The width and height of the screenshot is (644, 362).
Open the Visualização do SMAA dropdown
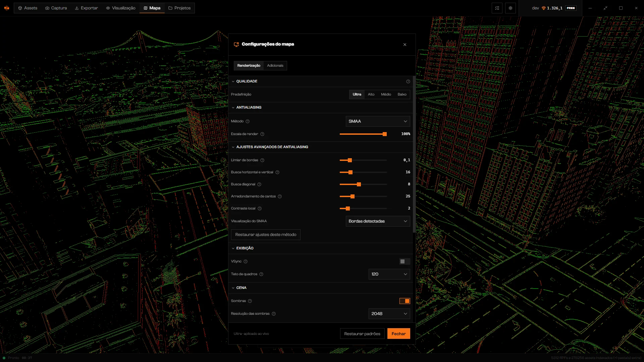coord(378,221)
